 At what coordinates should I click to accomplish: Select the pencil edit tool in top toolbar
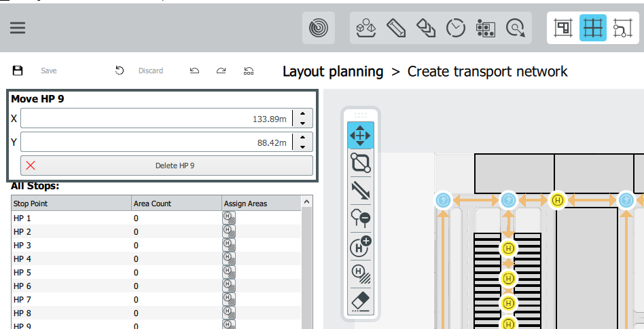tap(396, 28)
